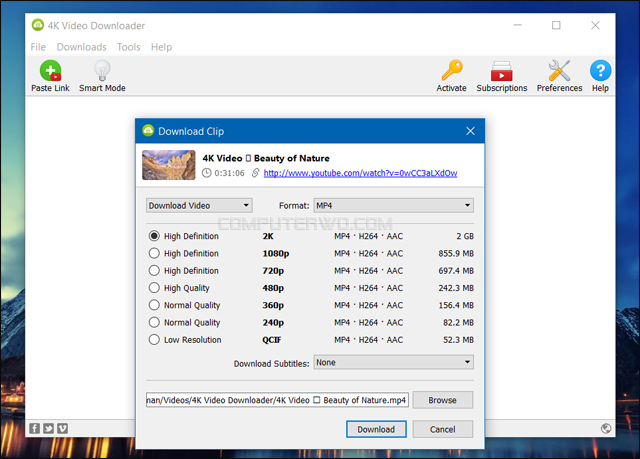Image resolution: width=640 pixels, height=459 pixels.
Task: Click the blue Help question icon
Action: click(600, 71)
